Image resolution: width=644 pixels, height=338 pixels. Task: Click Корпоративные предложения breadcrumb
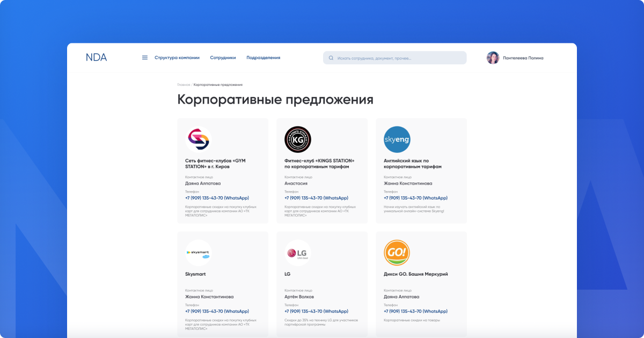pyautogui.click(x=218, y=85)
